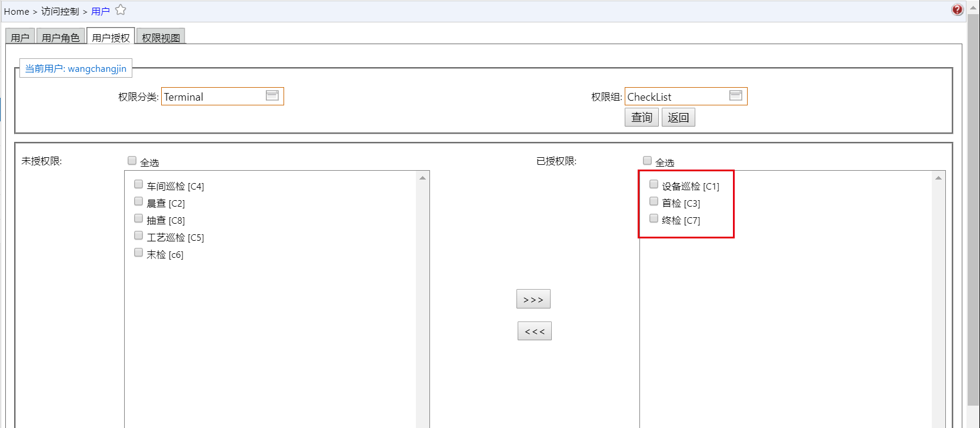
Task: Click the 未授权限 list scroll up arrow
Action: (422, 178)
